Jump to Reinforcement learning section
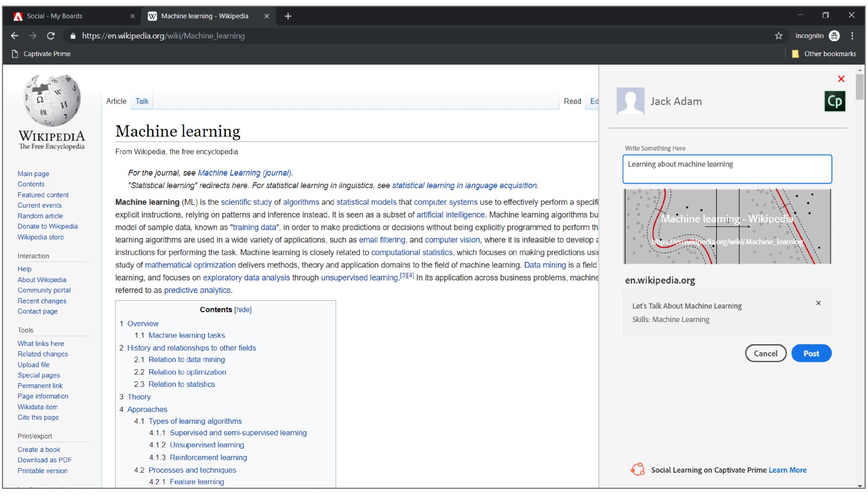The height and width of the screenshot is (498, 868). point(208,458)
